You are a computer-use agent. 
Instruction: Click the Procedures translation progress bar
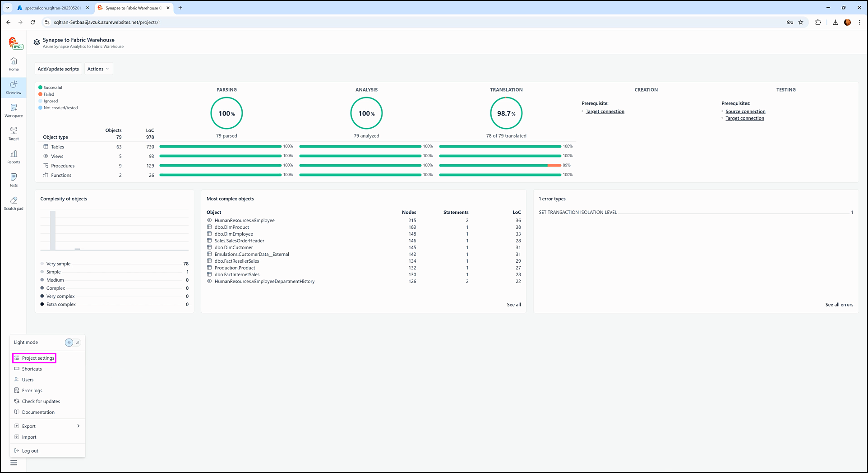499,166
